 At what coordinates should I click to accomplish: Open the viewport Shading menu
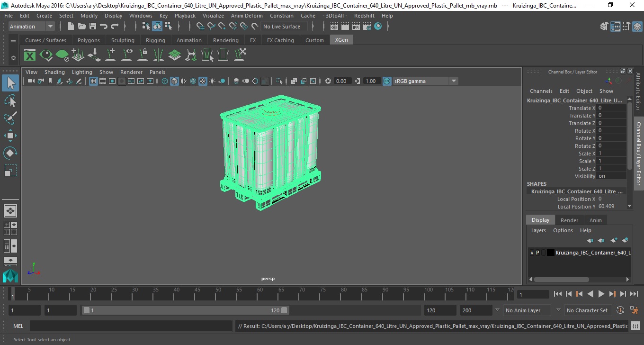[x=54, y=72]
